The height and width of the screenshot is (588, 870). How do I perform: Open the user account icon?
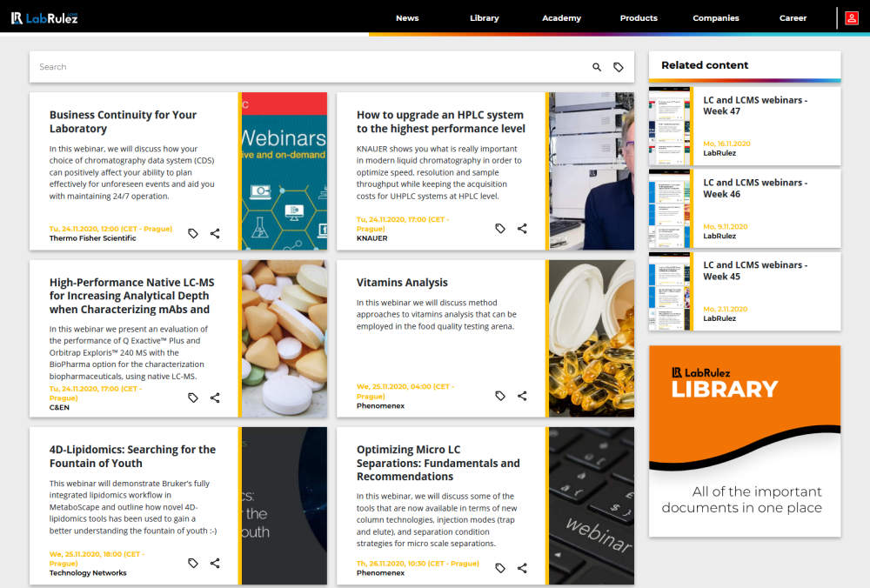(852, 18)
